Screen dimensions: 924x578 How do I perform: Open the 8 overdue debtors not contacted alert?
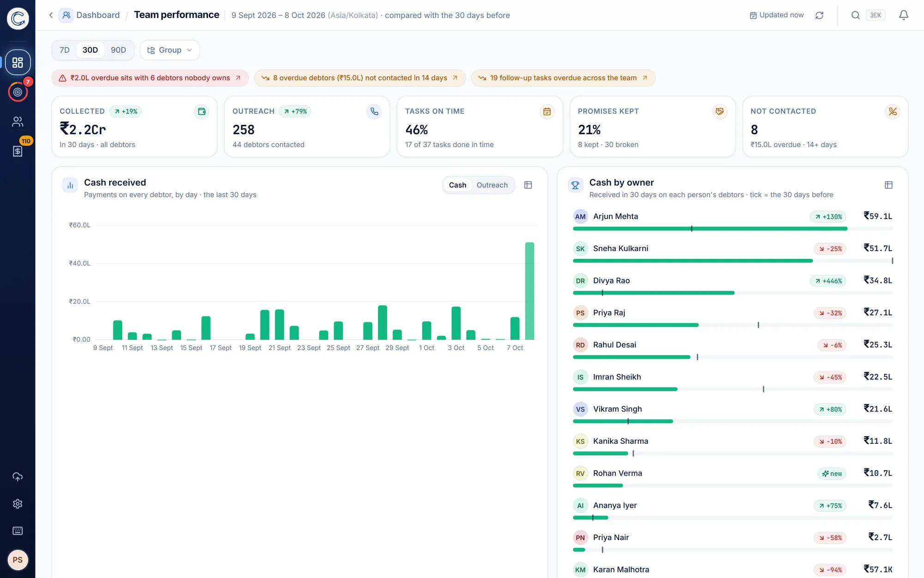tap(359, 78)
